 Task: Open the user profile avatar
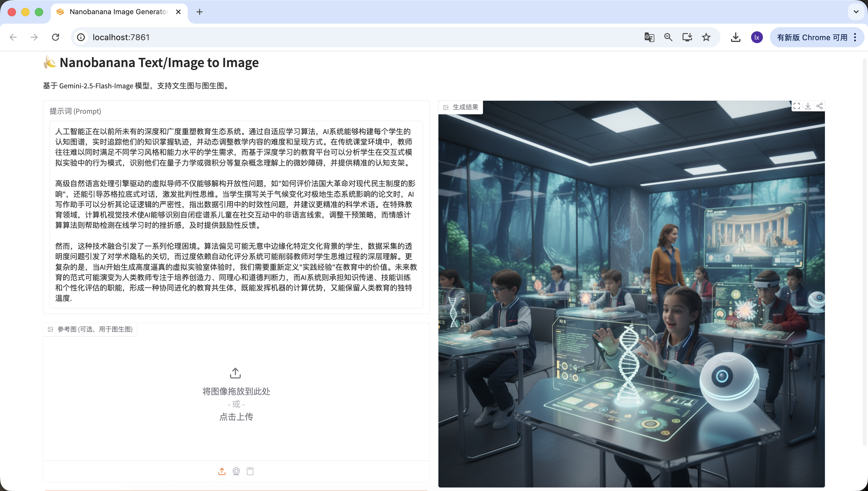[757, 37]
